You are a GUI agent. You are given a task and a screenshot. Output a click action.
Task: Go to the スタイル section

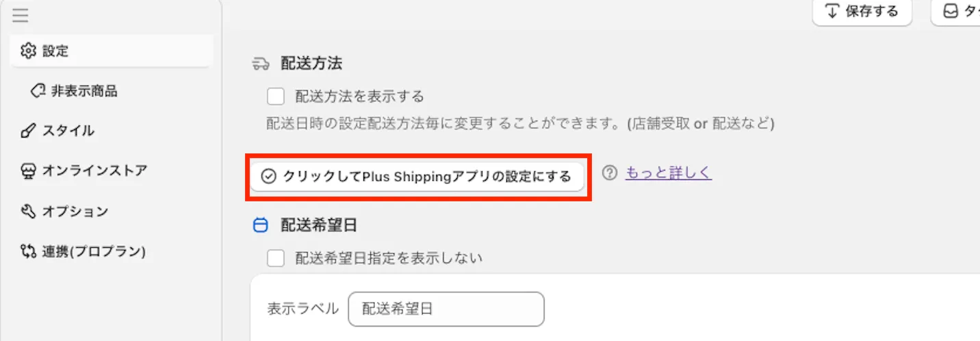pos(68,131)
